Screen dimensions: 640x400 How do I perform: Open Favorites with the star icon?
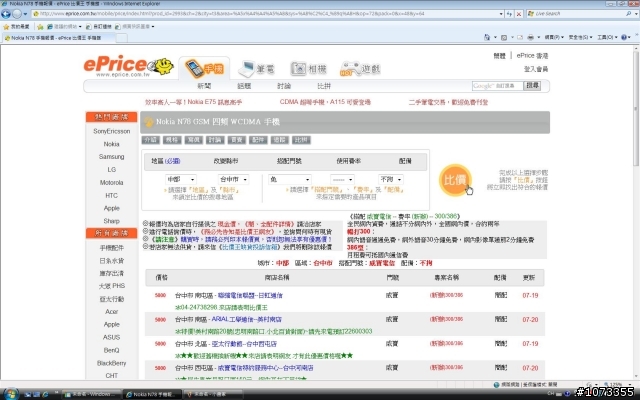[x=6, y=27]
